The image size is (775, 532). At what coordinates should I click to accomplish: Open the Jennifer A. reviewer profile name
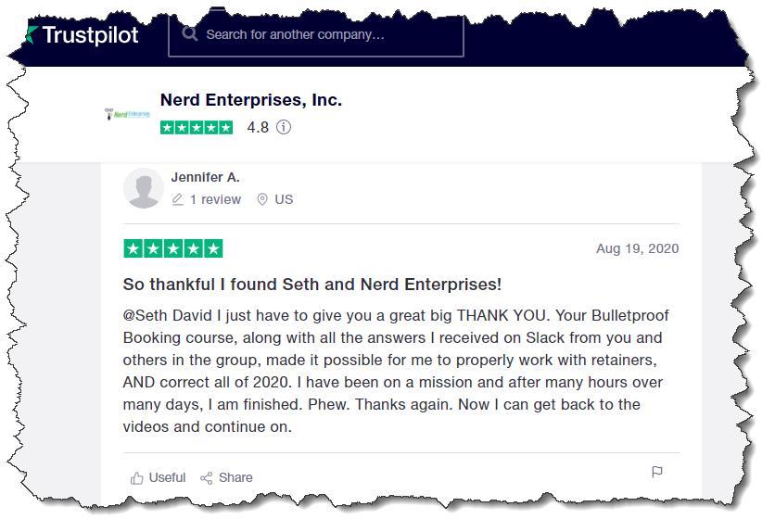[206, 177]
